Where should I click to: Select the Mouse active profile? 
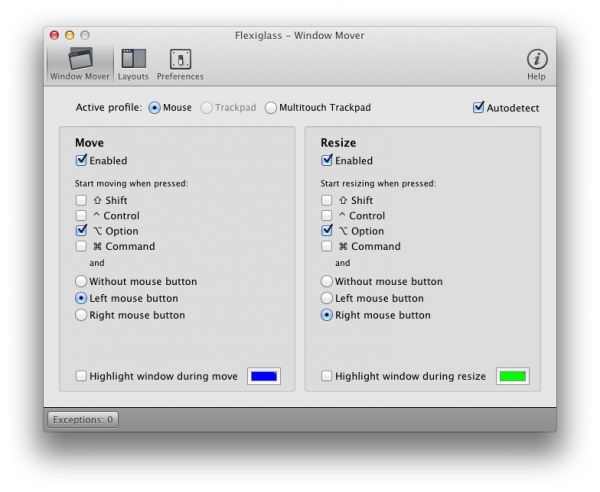154,108
